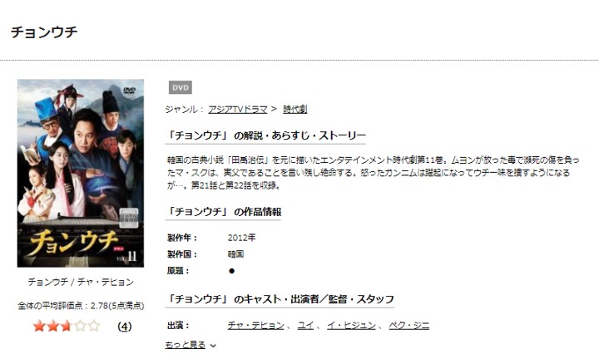Image resolution: width=599 pixels, height=364 pixels.
Task: Click the DVD format badge
Action: click(x=181, y=87)
